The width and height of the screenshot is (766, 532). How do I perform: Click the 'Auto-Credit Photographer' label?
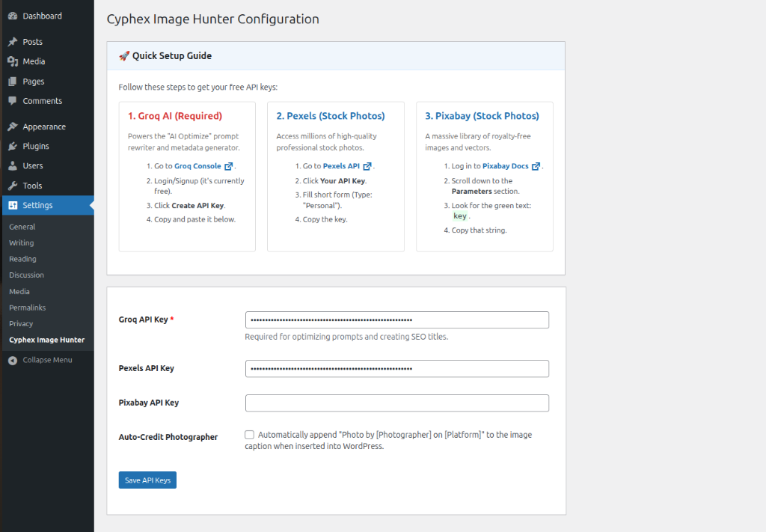coord(168,437)
